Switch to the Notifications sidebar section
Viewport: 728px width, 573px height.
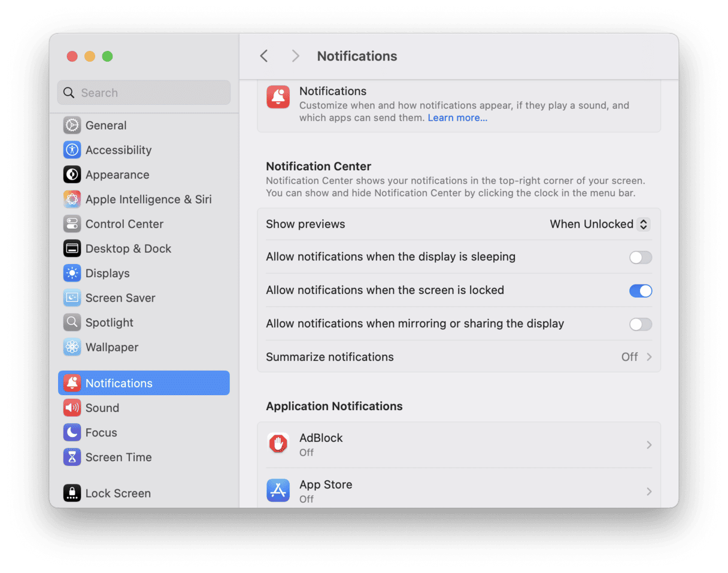point(119,383)
